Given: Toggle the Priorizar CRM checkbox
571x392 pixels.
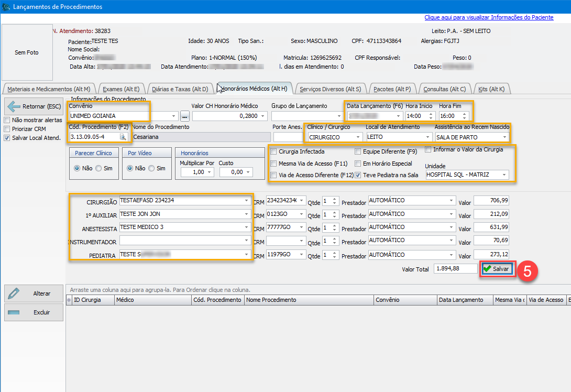Looking at the screenshot, I should pos(7,129).
